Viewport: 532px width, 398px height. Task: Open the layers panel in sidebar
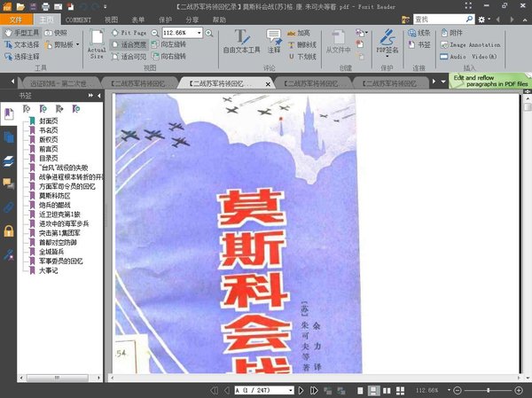coord(8,160)
